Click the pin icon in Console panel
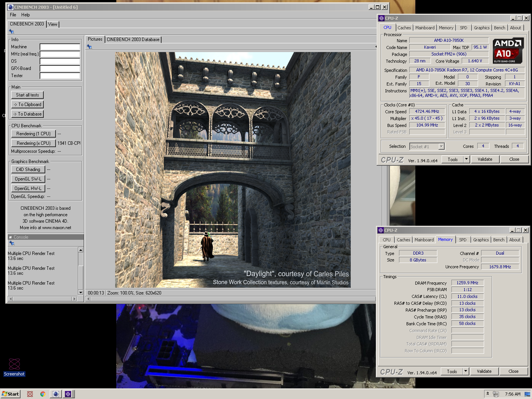This screenshot has width=532, height=399. 11,243
